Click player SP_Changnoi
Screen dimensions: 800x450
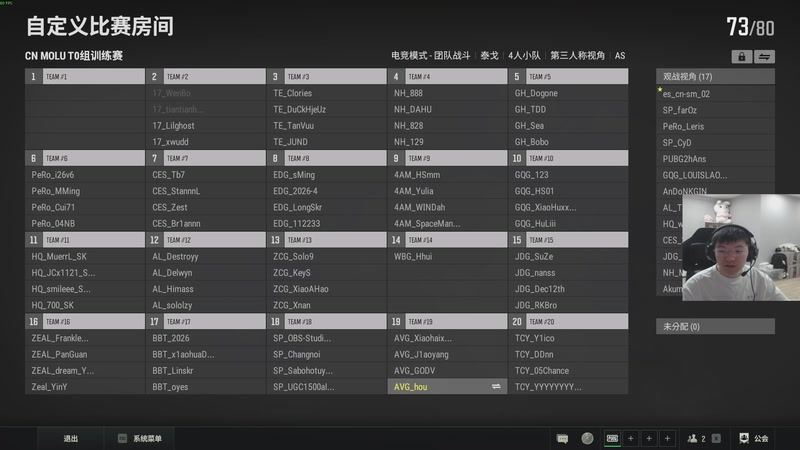pyautogui.click(x=327, y=354)
